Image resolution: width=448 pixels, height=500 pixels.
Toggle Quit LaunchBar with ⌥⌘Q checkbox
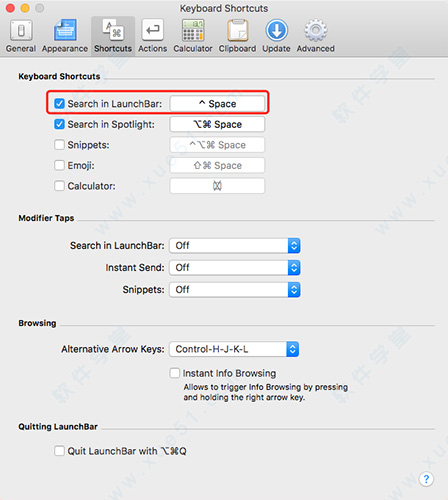59,451
